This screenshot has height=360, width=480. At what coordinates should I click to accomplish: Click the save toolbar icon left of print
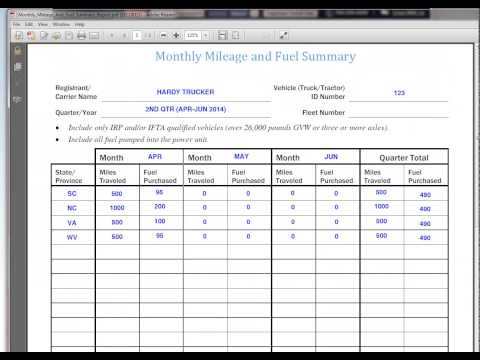(x=69, y=36)
